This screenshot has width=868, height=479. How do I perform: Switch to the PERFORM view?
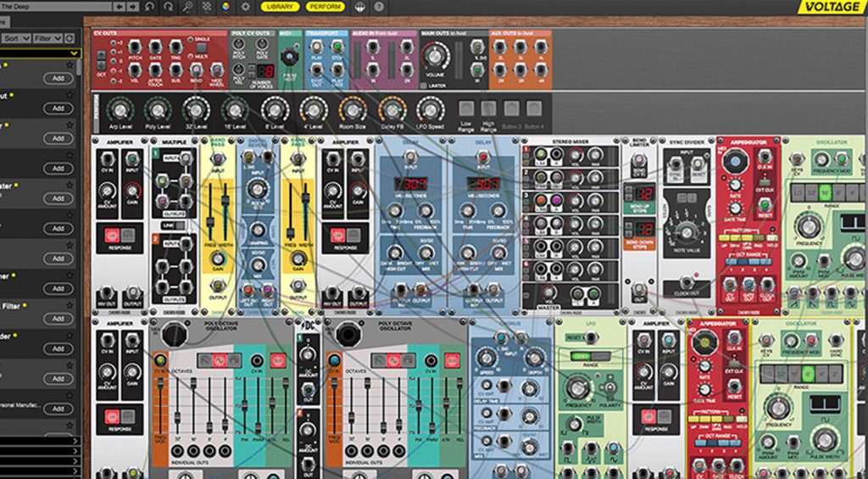pyautogui.click(x=325, y=7)
